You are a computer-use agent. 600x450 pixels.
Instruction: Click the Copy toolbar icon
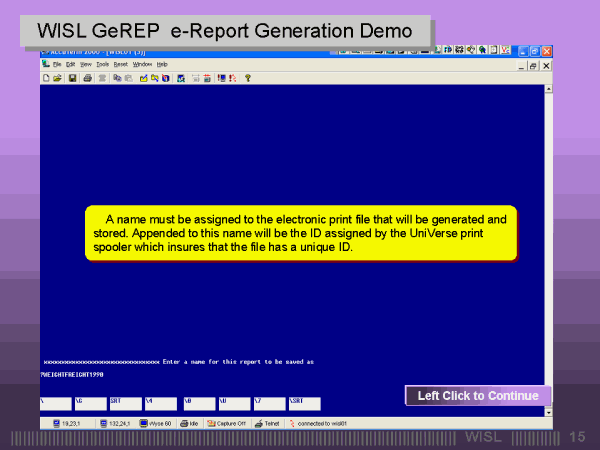tap(117, 77)
